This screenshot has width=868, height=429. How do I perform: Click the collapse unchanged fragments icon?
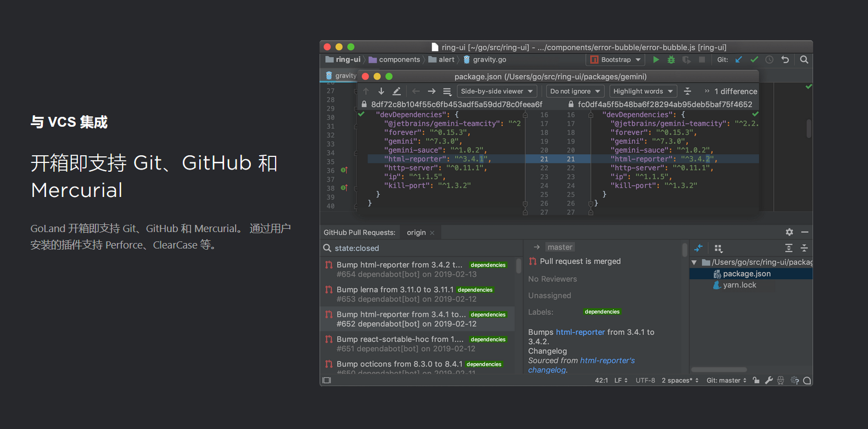pos(687,91)
